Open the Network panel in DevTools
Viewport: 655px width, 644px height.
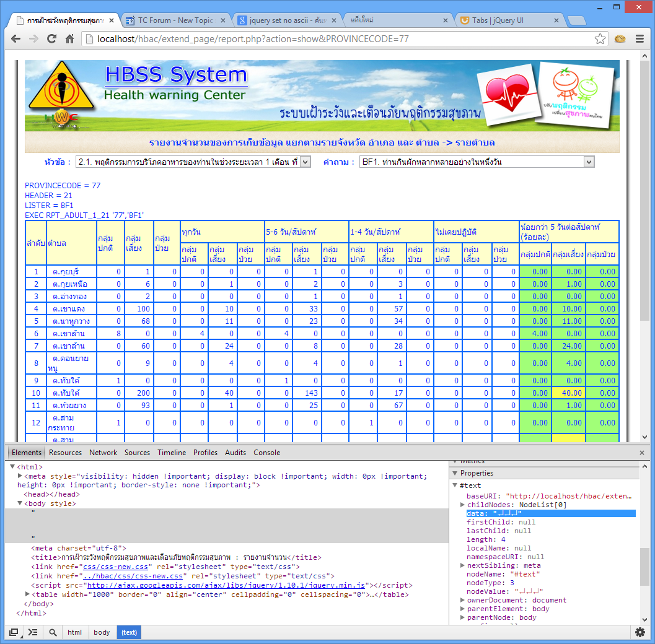click(x=103, y=453)
